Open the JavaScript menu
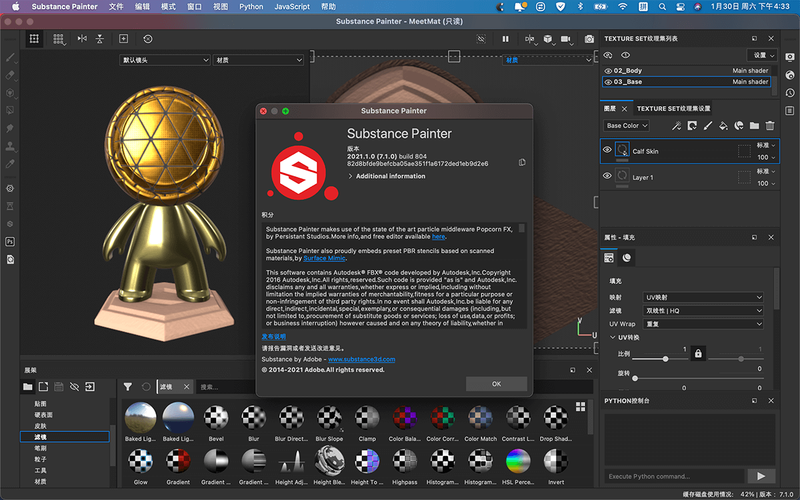The height and width of the screenshot is (500, 800). [292, 7]
